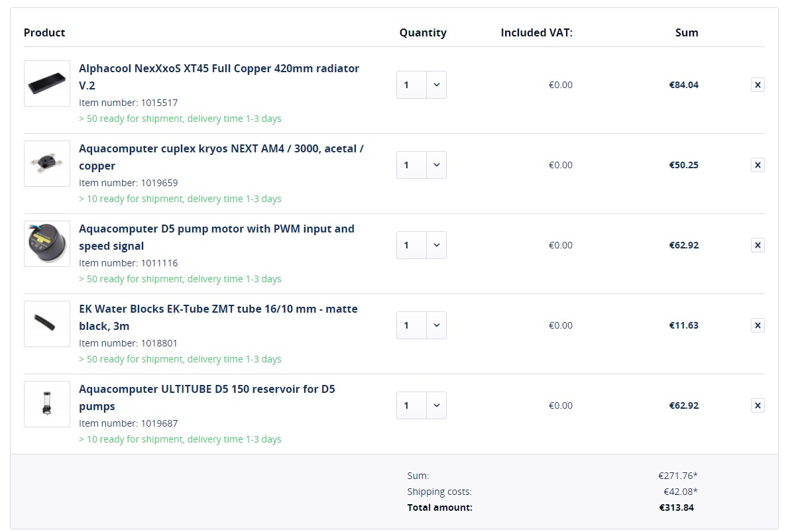Viewport: 796px width, 532px height.
Task: Remove cuplex kryos NEXT from cart
Action: (x=758, y=165)
